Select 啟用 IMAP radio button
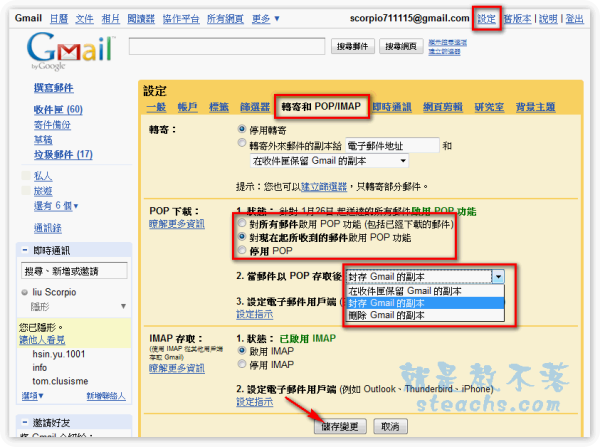This screenshot has width=600, height=447. (241, 350)
